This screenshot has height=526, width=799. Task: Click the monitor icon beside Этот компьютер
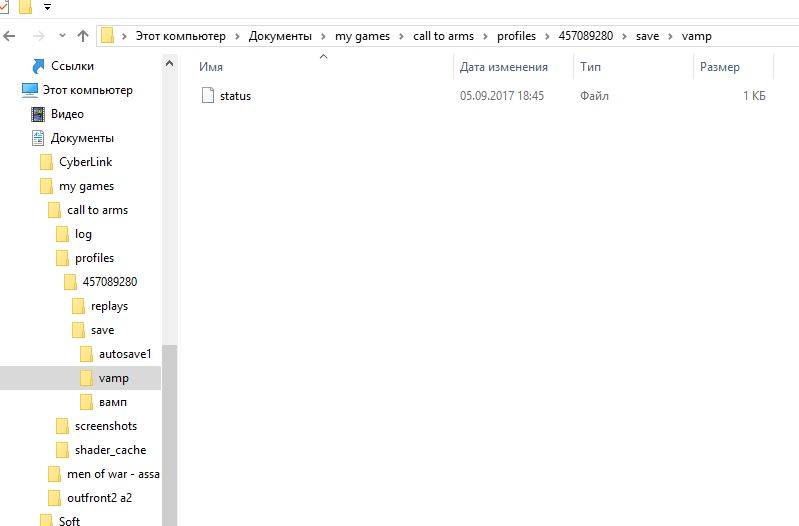30,90
